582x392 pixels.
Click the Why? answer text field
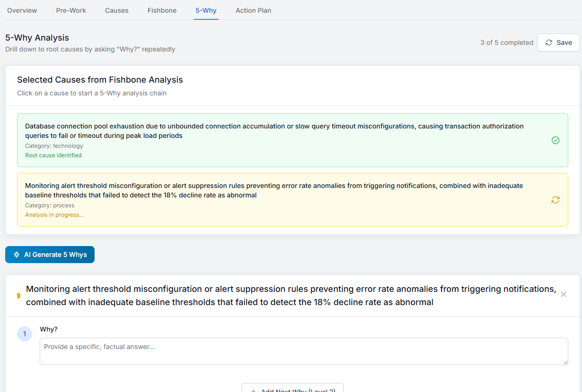pyautogui.click(x=304, y=351)
